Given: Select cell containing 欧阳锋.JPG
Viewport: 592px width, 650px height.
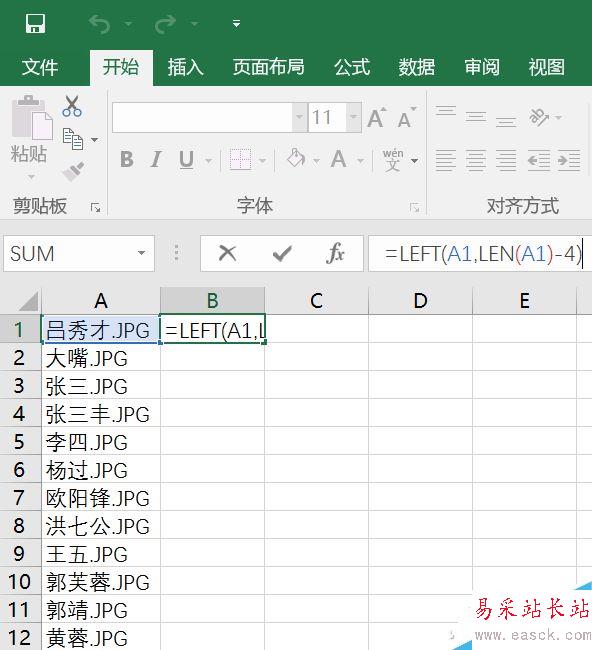Looking at the screenshot, I should pyautogui.click(x=101, y=497).
